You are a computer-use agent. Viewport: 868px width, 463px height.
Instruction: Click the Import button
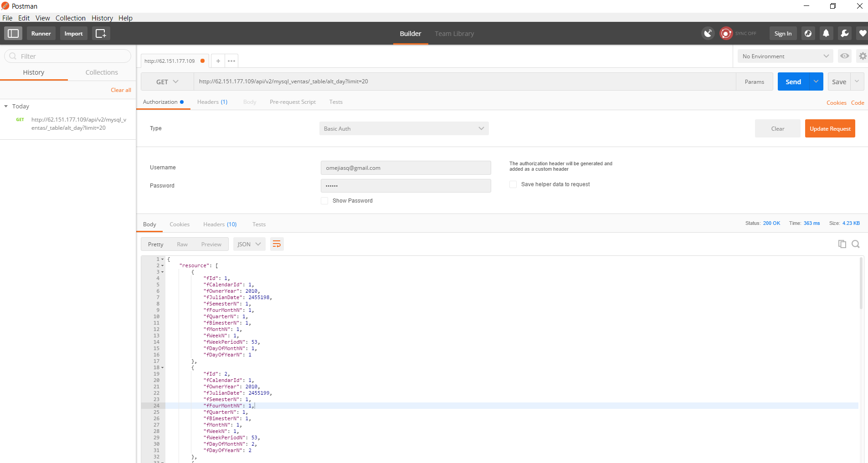coord(73,33)
